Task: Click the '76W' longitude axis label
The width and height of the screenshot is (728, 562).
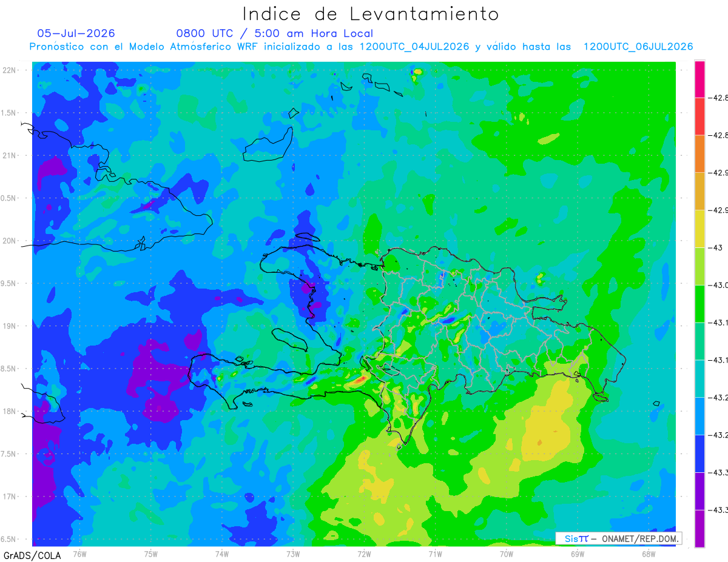Action: coord(79,554)
